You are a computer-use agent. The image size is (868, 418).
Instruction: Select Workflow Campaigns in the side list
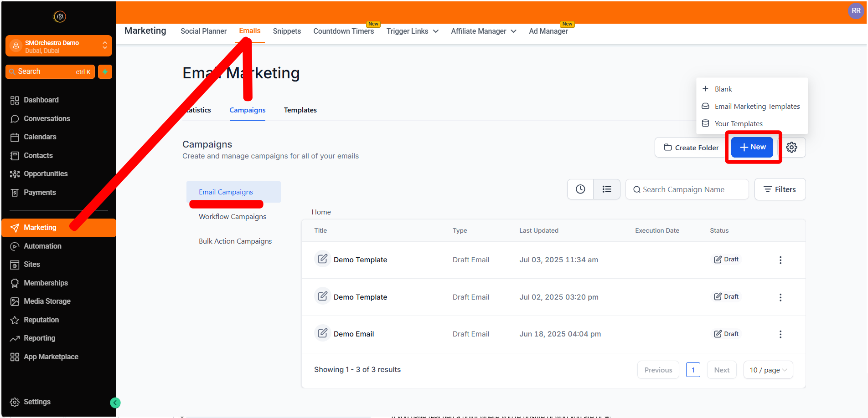pos(232,217)
